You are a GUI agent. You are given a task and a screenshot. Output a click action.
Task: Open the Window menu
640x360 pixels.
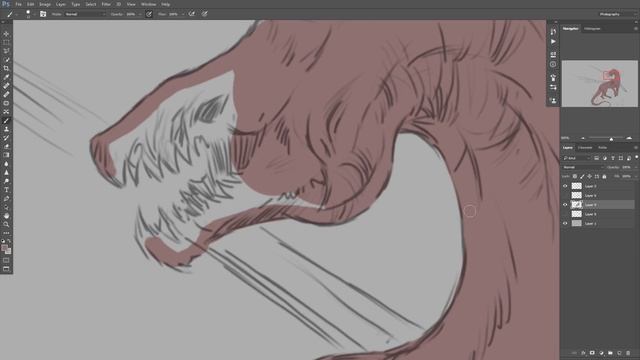tap(149, 4)
